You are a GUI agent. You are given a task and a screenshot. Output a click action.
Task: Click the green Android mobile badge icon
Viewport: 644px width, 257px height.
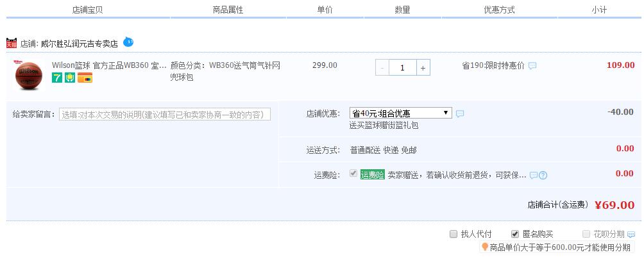point(70,78)
